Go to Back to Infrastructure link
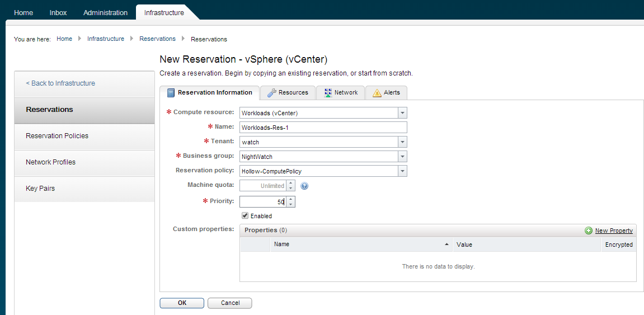This screenshot has height=315, width=644. 60,83
